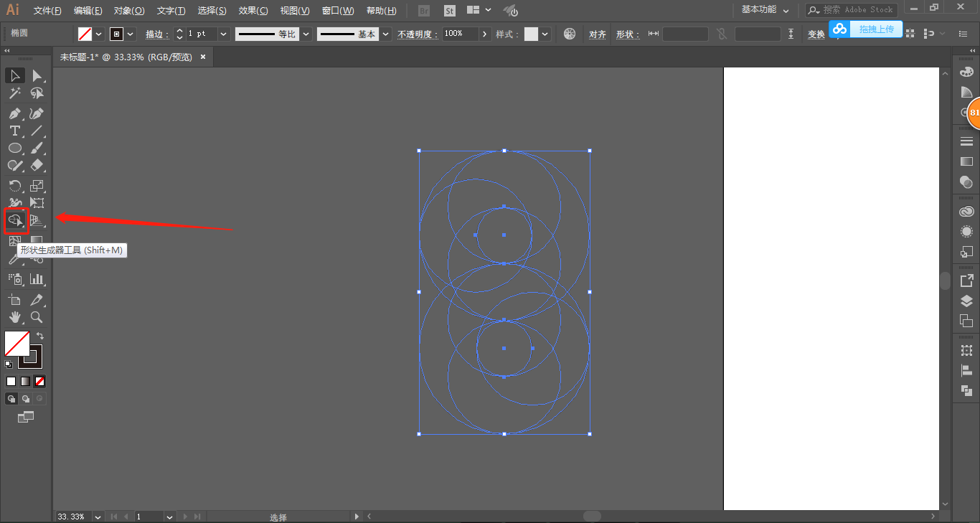Open the 效果(C) menu
Screen dimensions: 980x523
[253, 11]
